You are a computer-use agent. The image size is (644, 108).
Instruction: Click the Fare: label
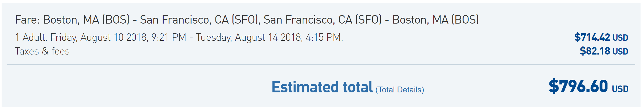pos(27,20)
